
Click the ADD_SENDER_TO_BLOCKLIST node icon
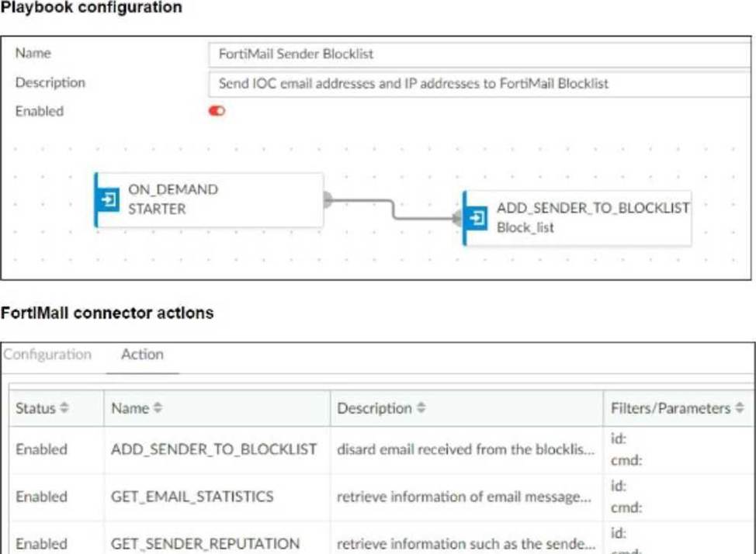pyautogui.click(x=477, y=218)
